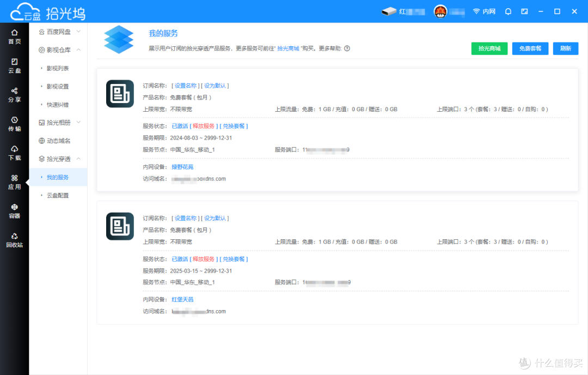Click the service period 2025-03-15 ~ 2999-12-31
Image resolution: width=588 pixels, height=375 pixels.
pyautogui.click(x=201, y=271)
